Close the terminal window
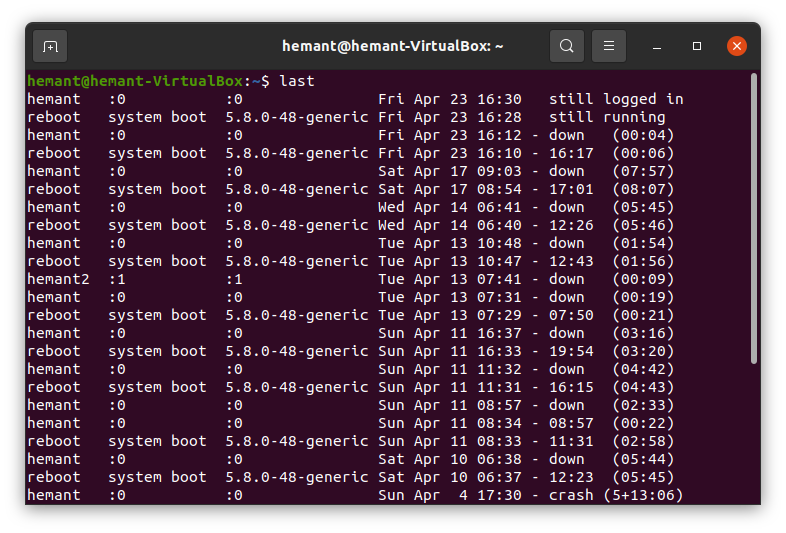Viewport: 786px width, 533px height. click(736, 46)
